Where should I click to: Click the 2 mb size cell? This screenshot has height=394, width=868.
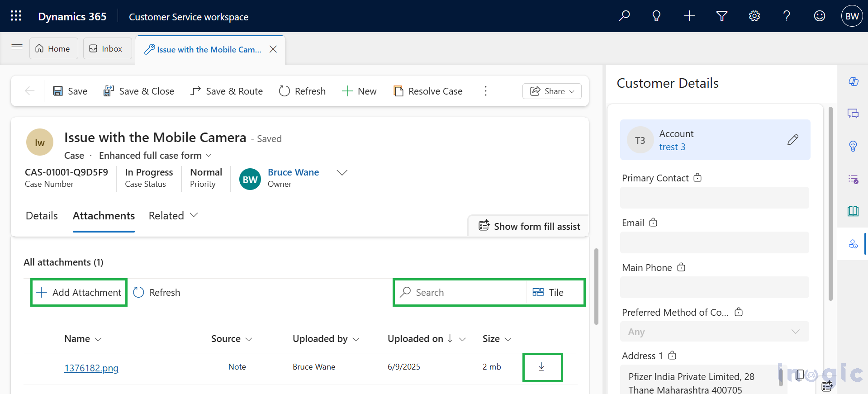click(x=492, y=367)
